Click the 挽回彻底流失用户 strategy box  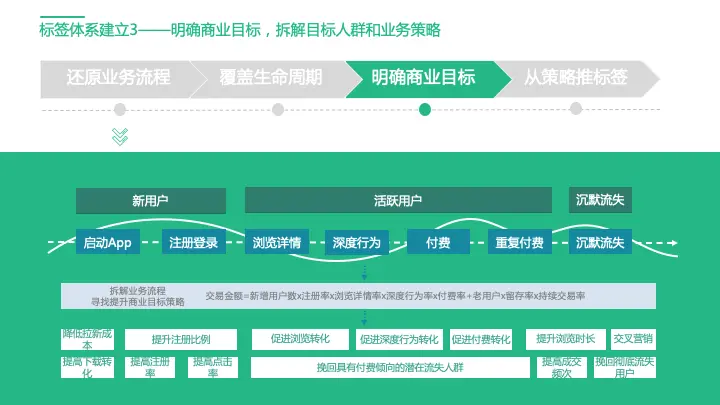point(624,368)
